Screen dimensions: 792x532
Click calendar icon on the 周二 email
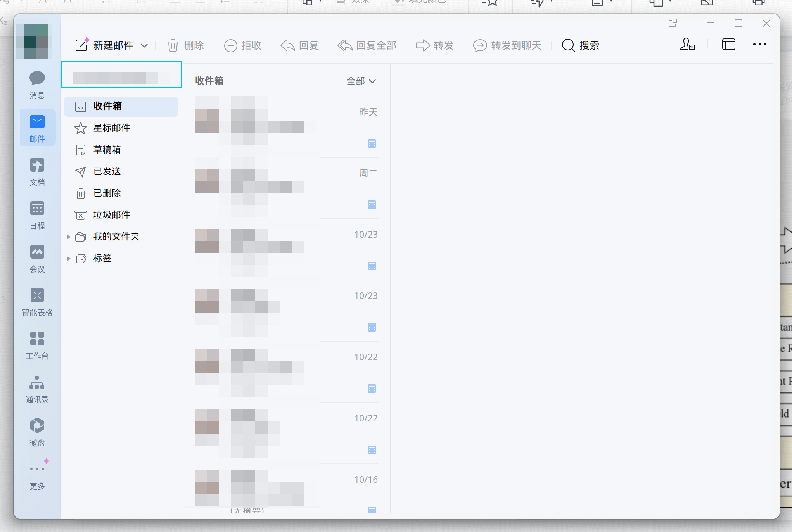point(372,205)
